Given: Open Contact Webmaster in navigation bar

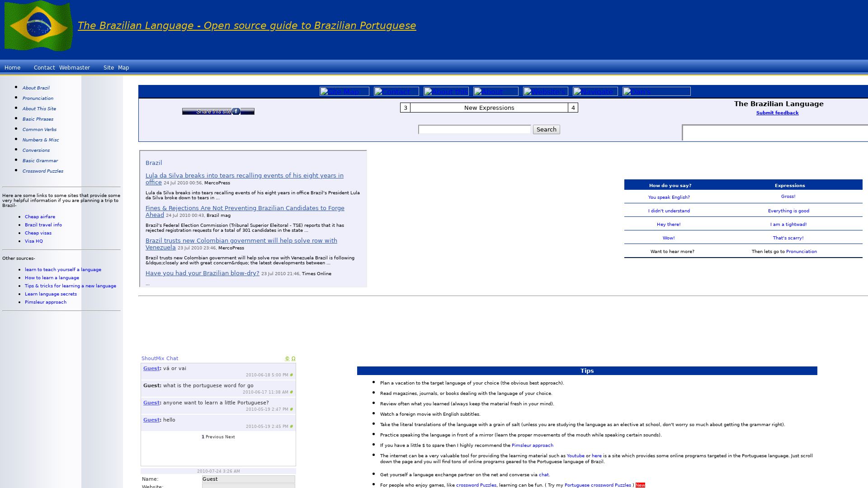Looking at the screenshot, I should [61, 68].
